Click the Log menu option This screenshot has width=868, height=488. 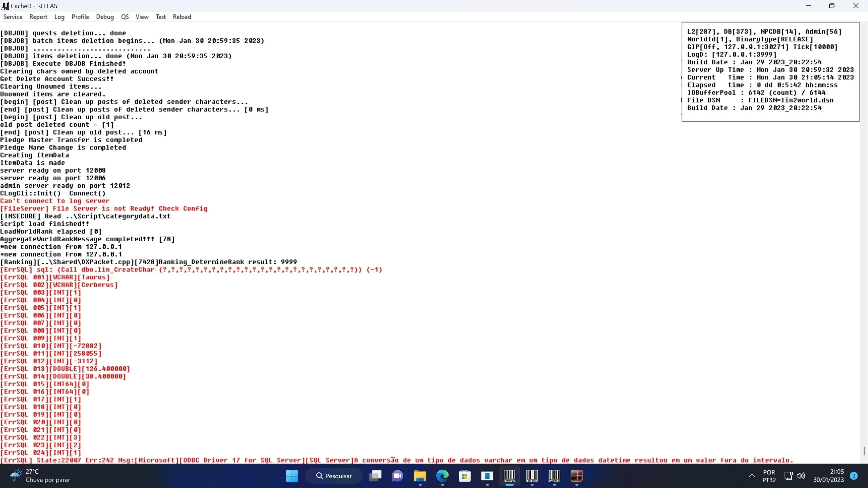point(60,17)
